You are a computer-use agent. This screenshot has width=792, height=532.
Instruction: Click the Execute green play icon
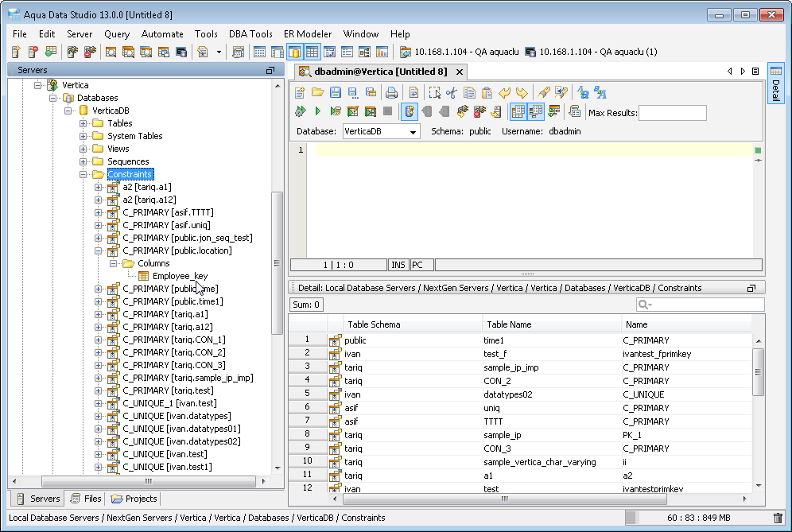point(318,111)
